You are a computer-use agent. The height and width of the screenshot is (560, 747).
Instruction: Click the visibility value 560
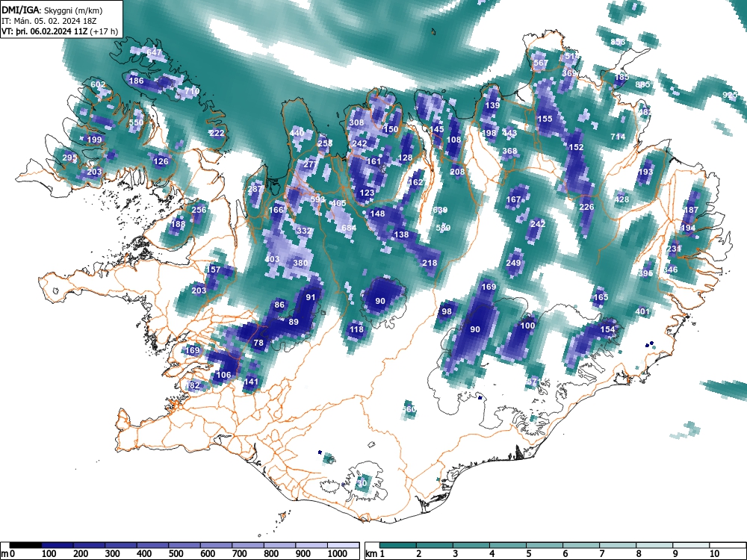409,409
